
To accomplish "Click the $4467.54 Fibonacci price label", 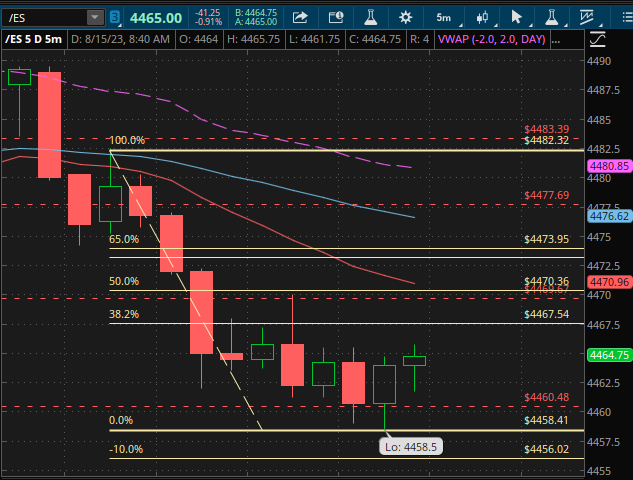I will [x=547, y=314].
